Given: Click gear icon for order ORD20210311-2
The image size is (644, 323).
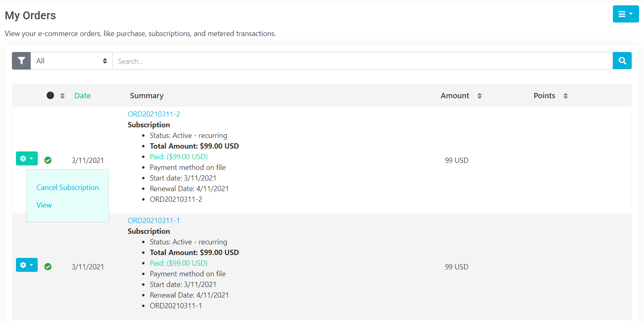Looking at the screenshot, I should pos(27,158).
